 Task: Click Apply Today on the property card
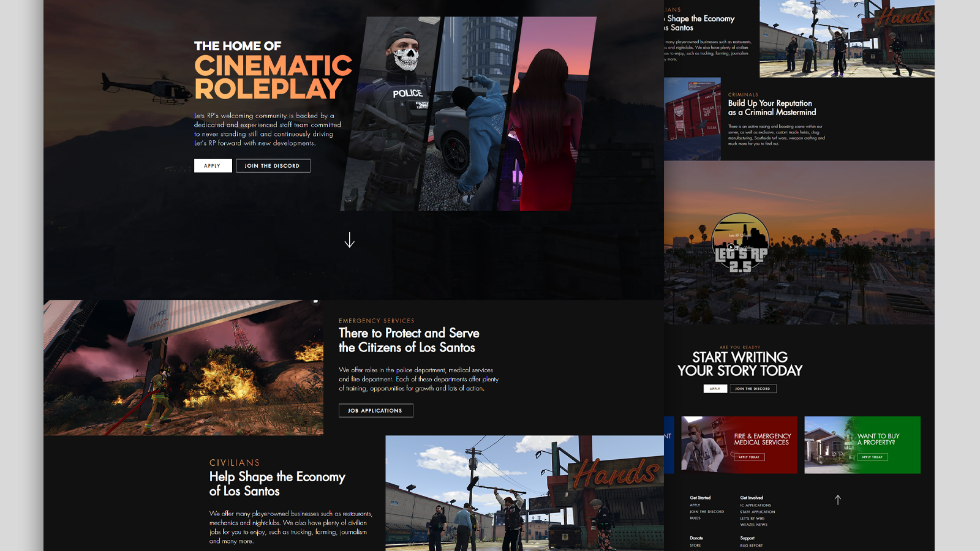tap(872, 457)
